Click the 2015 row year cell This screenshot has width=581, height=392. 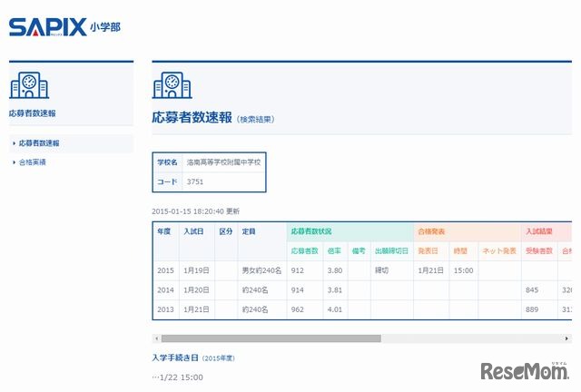click(164, 269)
